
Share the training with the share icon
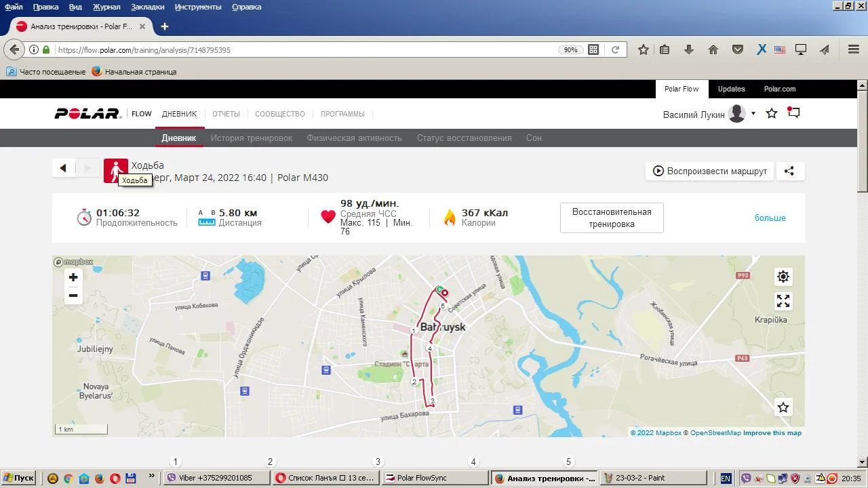(789, 171)
